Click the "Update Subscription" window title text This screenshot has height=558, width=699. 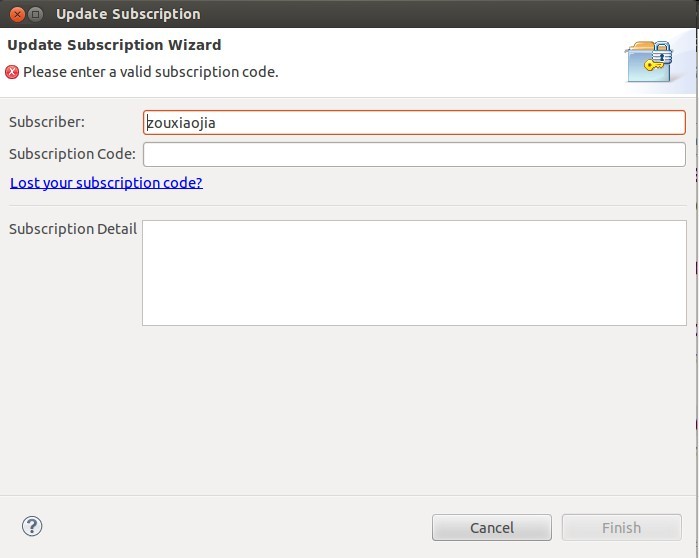128,14
